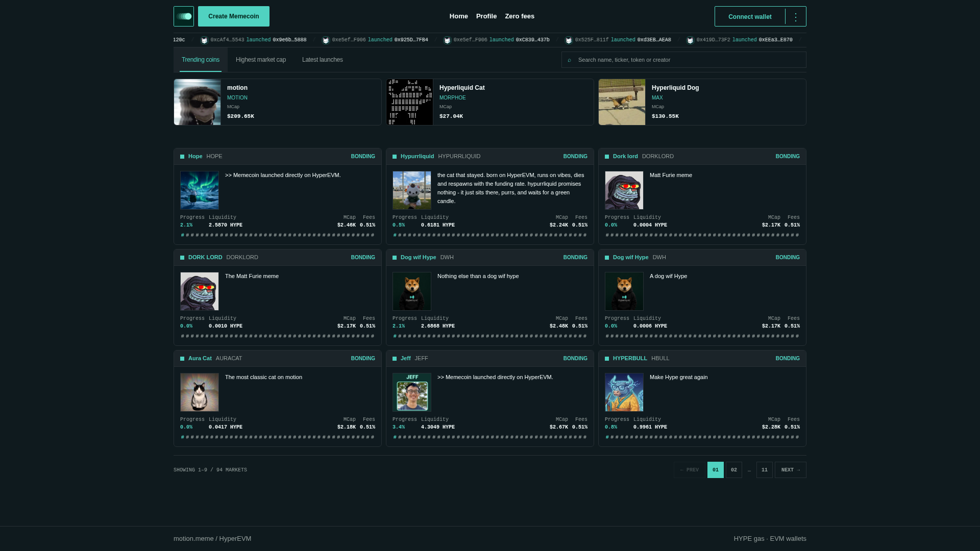This screenshot has height=551, width=980.
Task: Click the Create Memecoin button
Action: point(234,16)
